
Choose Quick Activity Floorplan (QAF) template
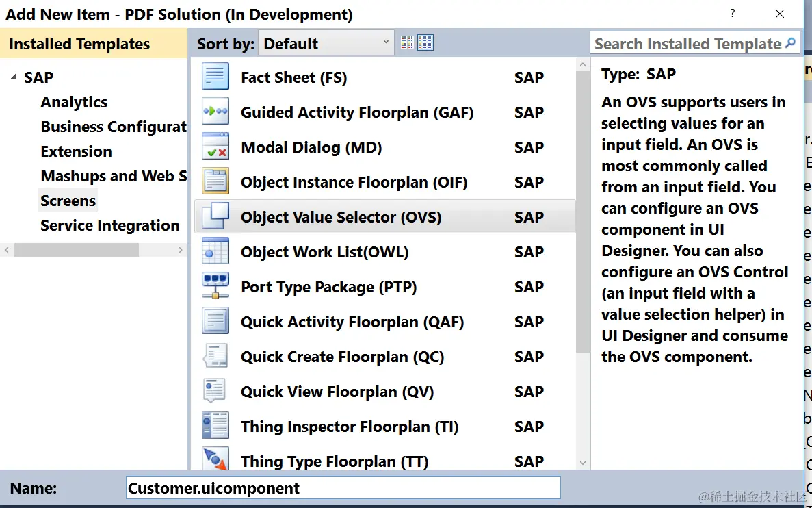point(384,321)
